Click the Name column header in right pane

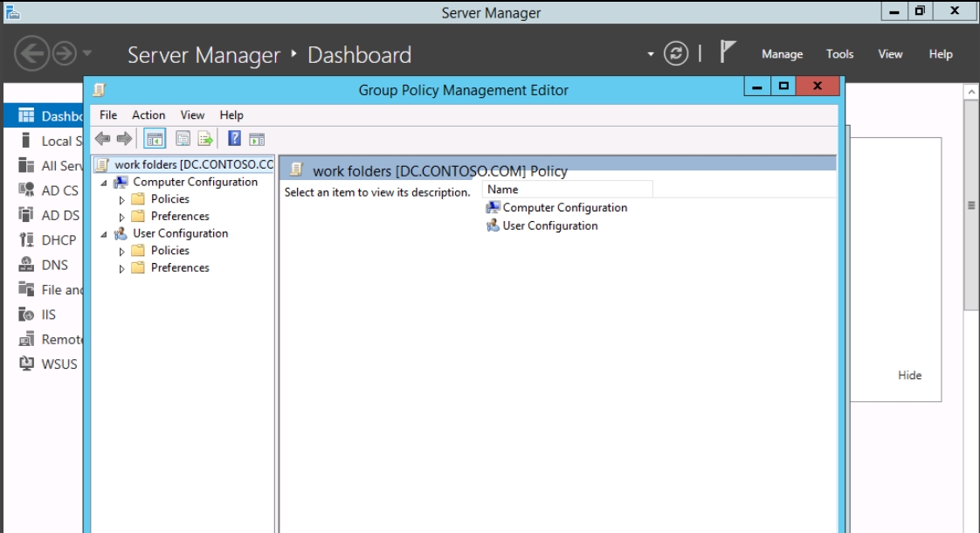pos(568,190)
